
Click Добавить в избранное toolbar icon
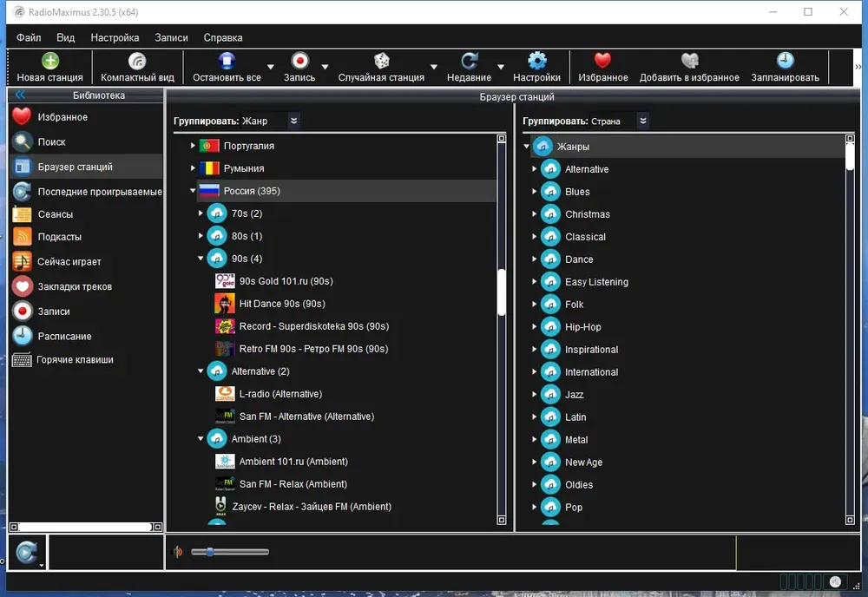click(x=689, y=61)
